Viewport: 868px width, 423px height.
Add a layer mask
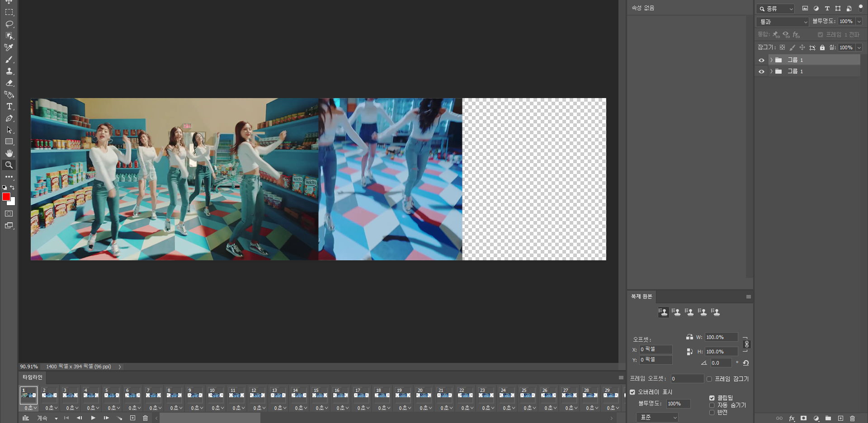(803, 418)
